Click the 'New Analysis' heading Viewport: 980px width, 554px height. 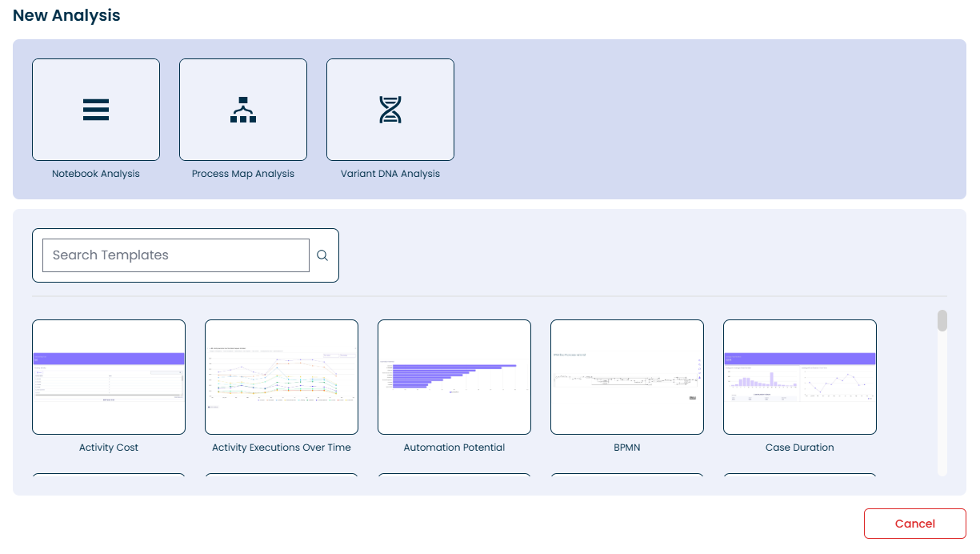(66, 15)
